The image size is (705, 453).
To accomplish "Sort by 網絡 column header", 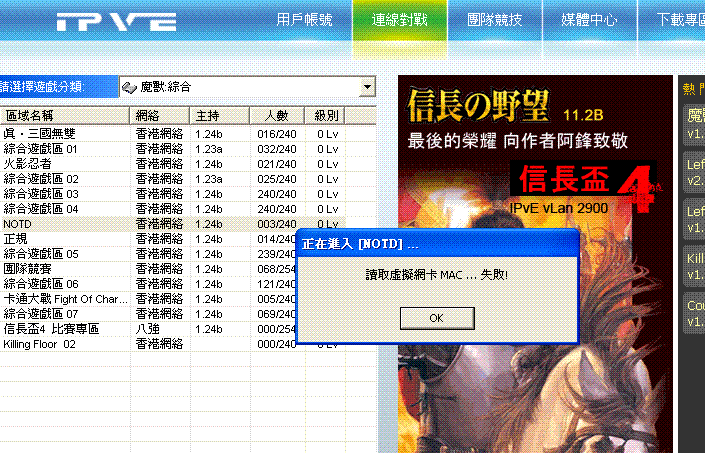I will point(160,115).
